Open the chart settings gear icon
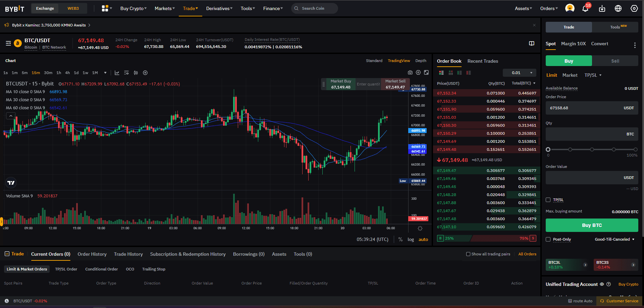 pos(418,72)
